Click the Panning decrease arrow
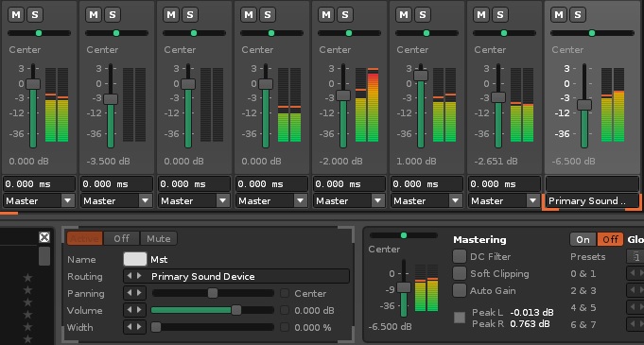This screenshot has width=644, height=345. (130, 293)
